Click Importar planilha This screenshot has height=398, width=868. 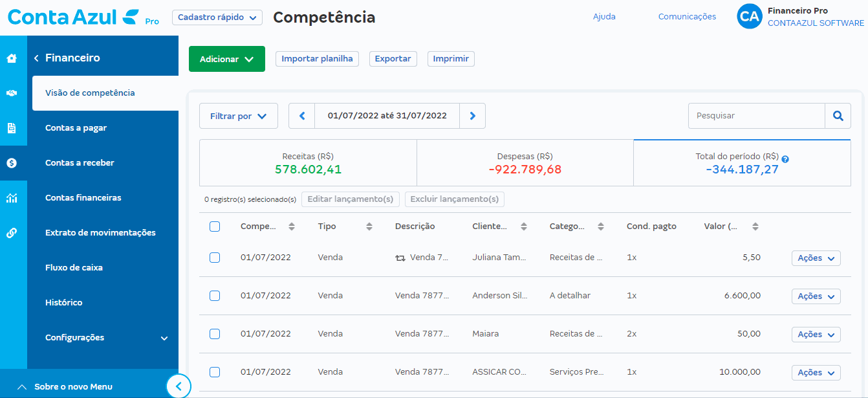pyautogui.click(x=317, y=59)
